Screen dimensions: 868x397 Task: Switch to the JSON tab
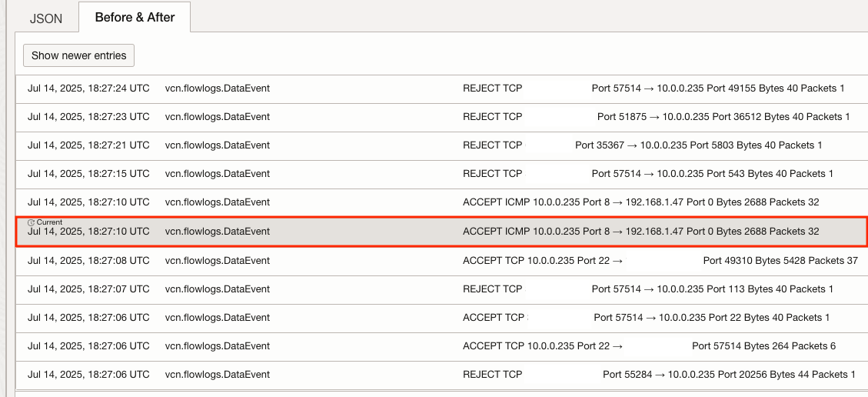46,18
